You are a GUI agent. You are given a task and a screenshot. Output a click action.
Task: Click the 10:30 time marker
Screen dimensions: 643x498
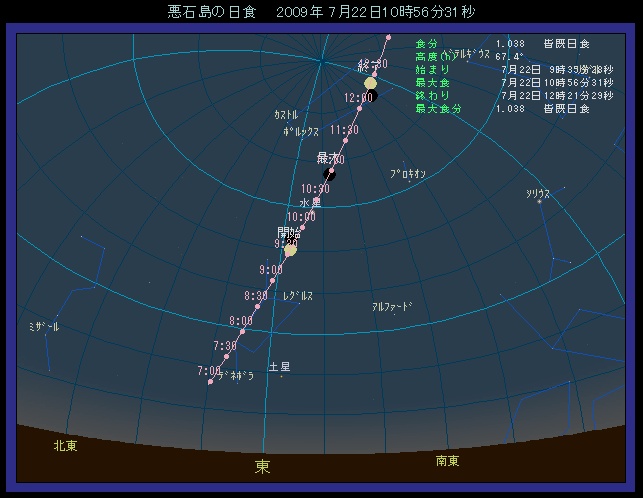coord(315,188)
